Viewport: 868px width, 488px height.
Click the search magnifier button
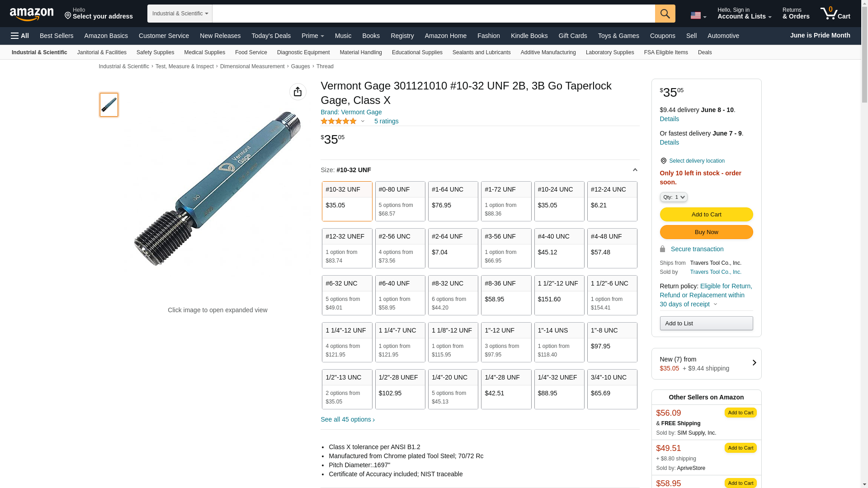click(665, 14)
